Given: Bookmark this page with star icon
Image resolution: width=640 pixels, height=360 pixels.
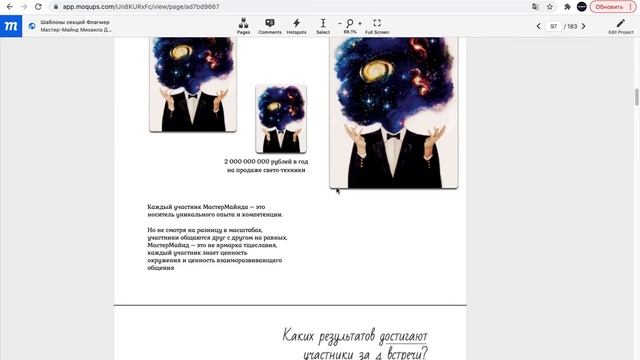Looking at the screenshot, I should pyautogui.click(x=550, y=7).
